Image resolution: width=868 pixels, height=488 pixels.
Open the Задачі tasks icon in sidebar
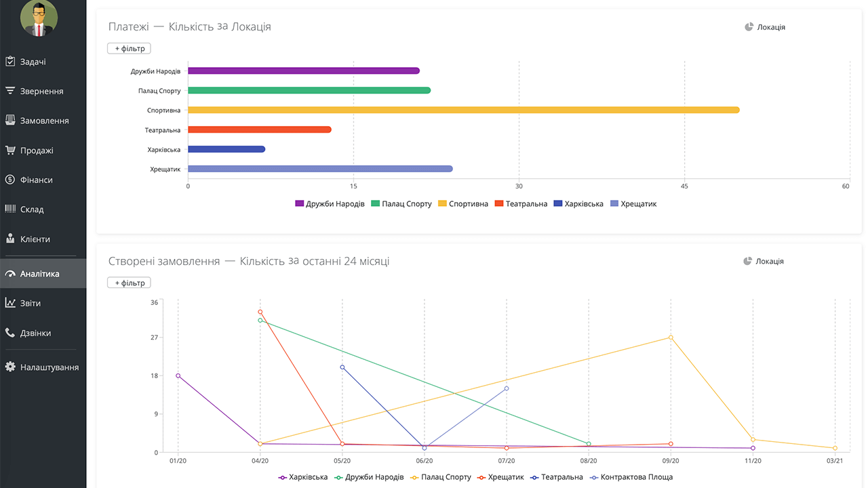10,62
